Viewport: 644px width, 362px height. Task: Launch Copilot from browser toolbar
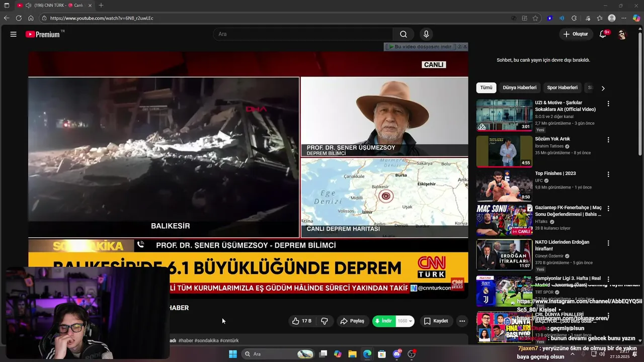click(x=636, y=18)
